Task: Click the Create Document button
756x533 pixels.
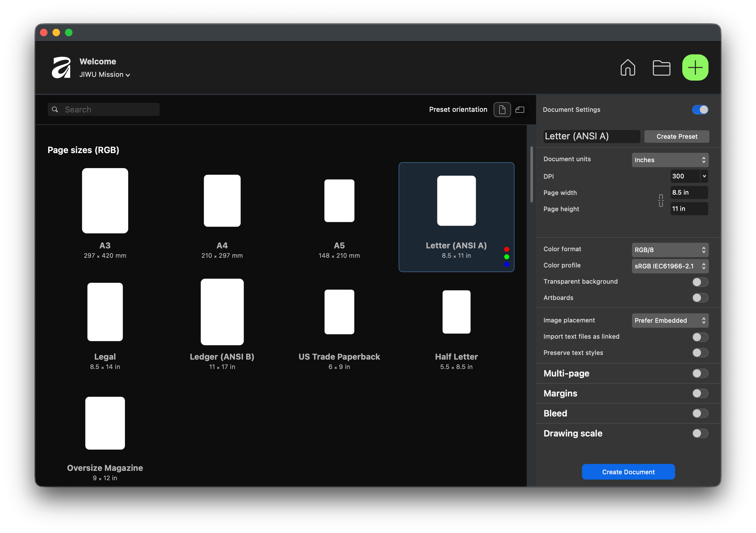Action: [628, 472]
